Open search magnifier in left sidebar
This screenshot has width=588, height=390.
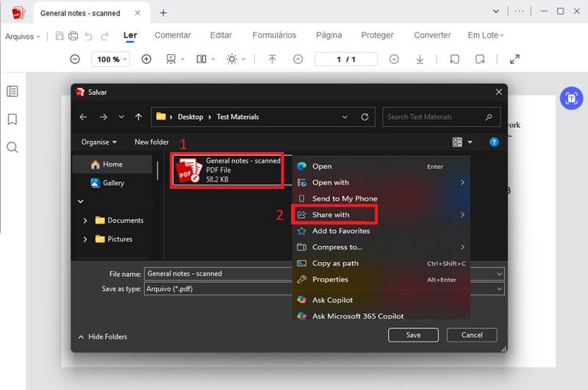pos(12,147)
